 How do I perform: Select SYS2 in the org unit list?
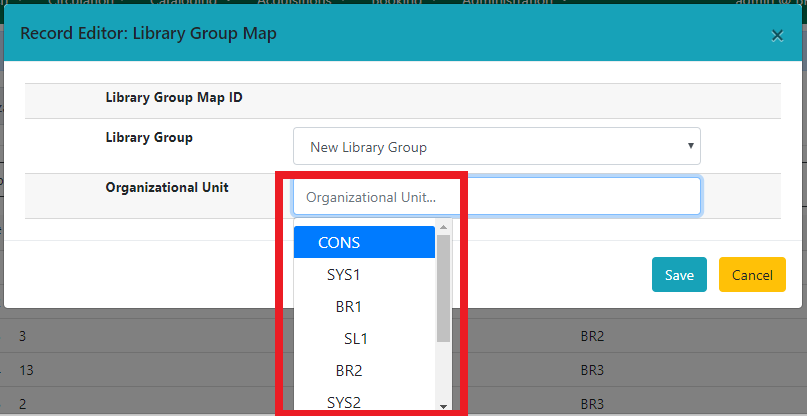(364, 402)
